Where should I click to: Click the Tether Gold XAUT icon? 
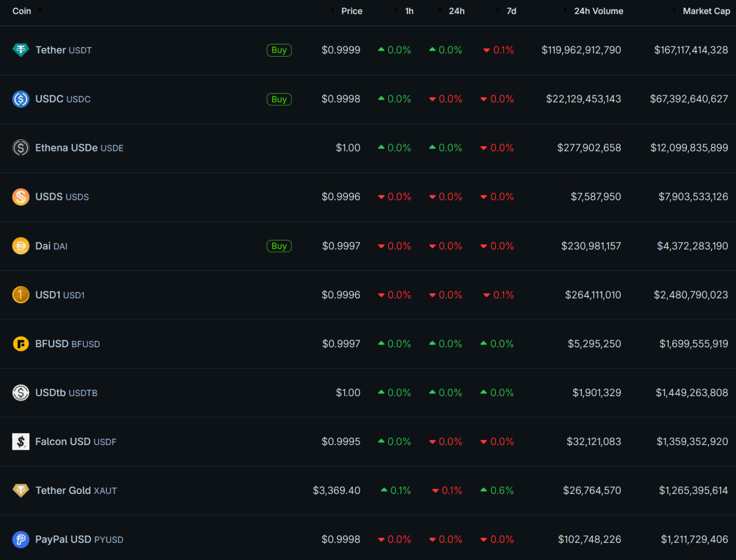pyautogui.click(x=21, y=491)
